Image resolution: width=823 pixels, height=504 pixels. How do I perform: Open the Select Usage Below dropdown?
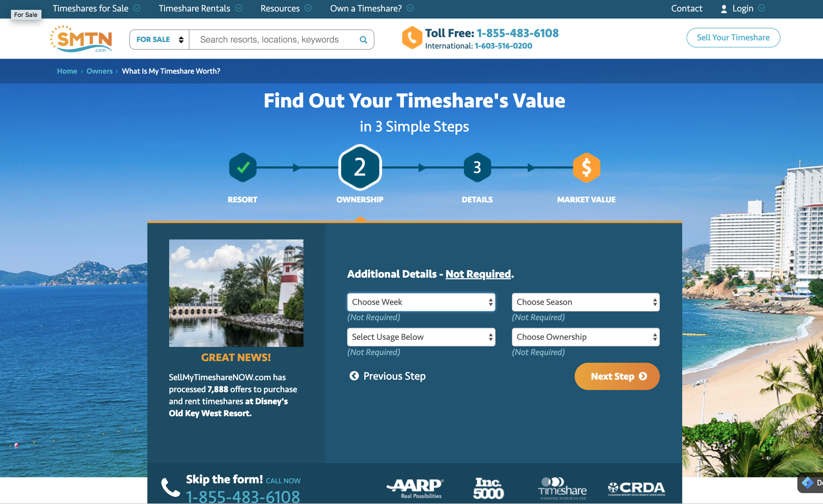[421, 337]
